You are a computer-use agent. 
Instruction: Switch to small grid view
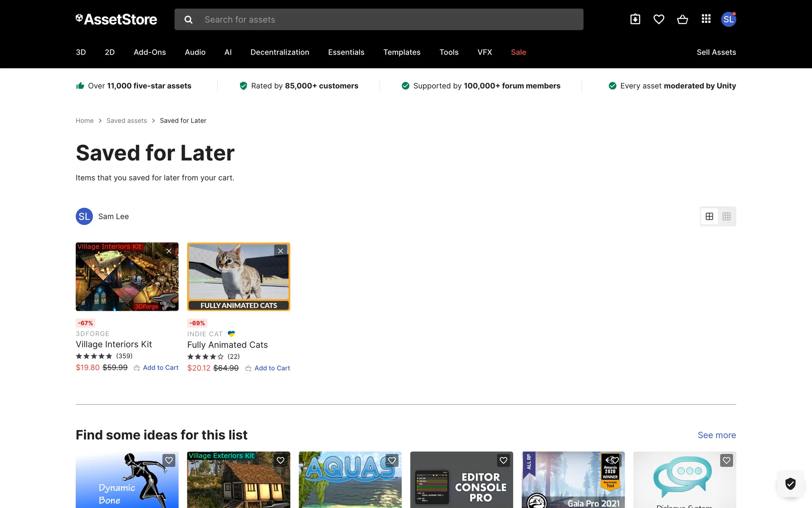coord(727,216)
